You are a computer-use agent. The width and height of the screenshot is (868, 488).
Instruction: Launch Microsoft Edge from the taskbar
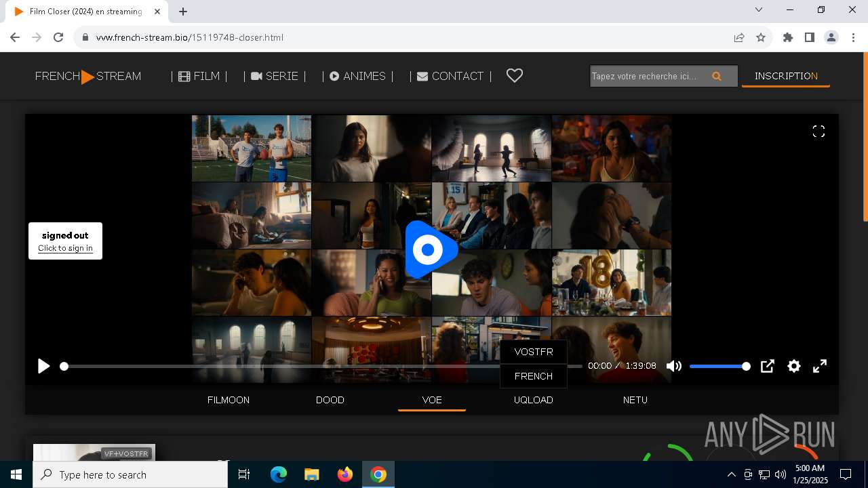(279, 474)
